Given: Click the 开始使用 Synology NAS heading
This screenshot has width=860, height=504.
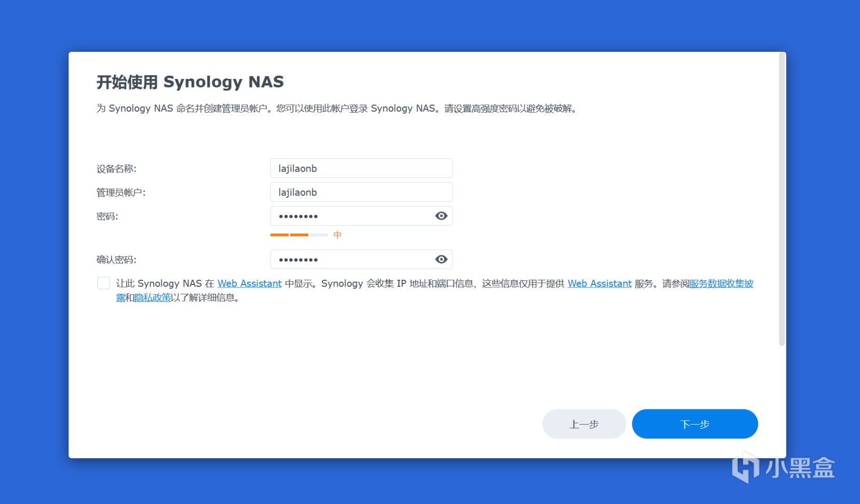Looking at the screenshot, I should click(x=190, y=82).
